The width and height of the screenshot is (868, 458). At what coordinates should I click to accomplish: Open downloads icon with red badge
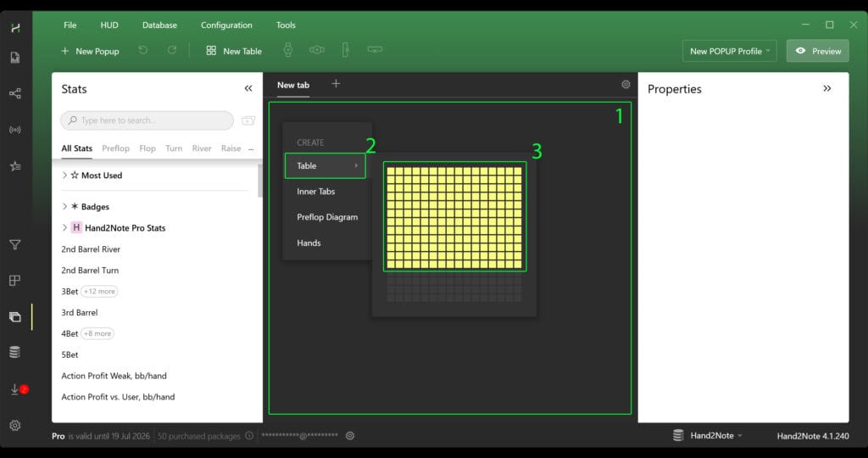(15, 389)
